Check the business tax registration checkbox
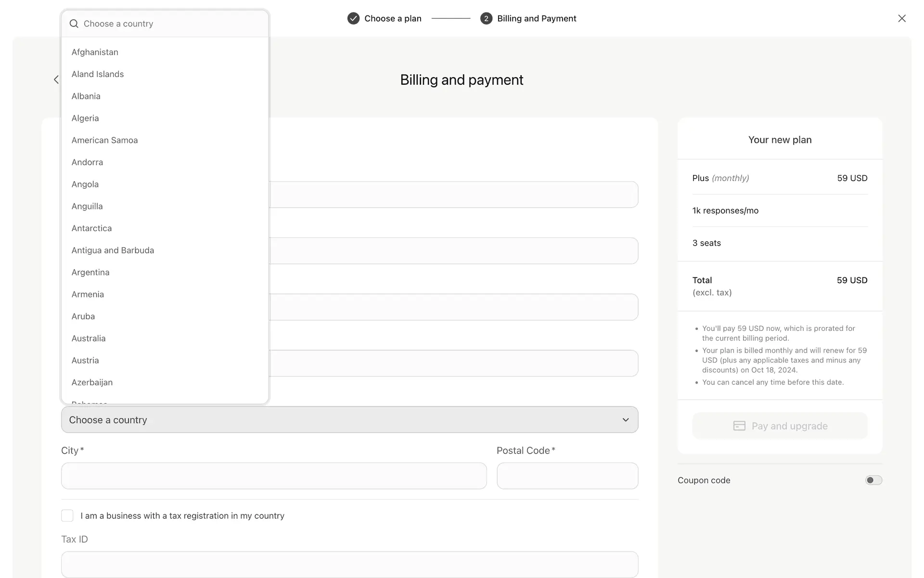924x578 pixels. [67, 515]
